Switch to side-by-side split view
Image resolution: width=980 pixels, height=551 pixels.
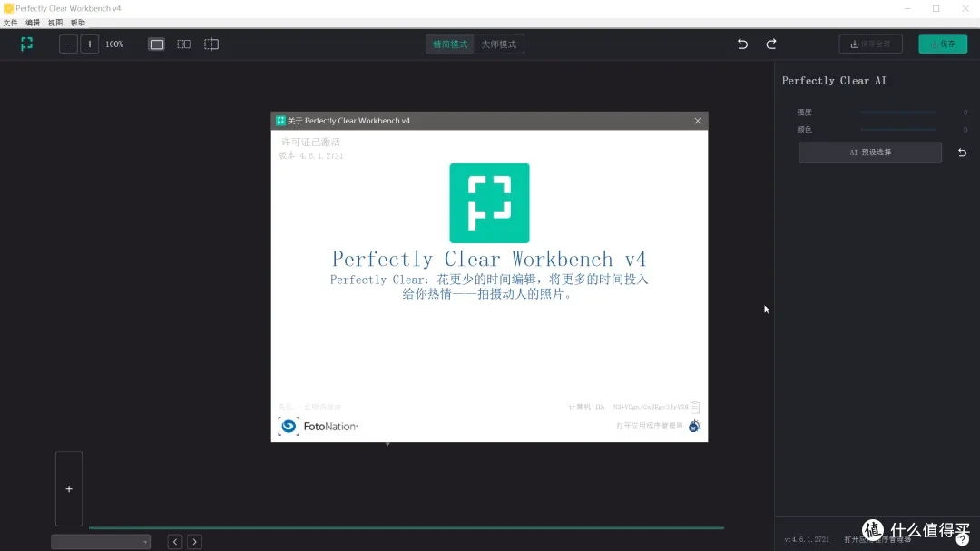pyautogui.click(x=183, y=44)
